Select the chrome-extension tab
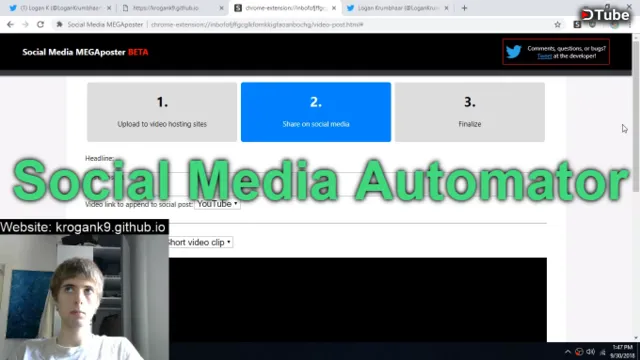Viewport: 640px width, 360px height. (x=285, y=8)
